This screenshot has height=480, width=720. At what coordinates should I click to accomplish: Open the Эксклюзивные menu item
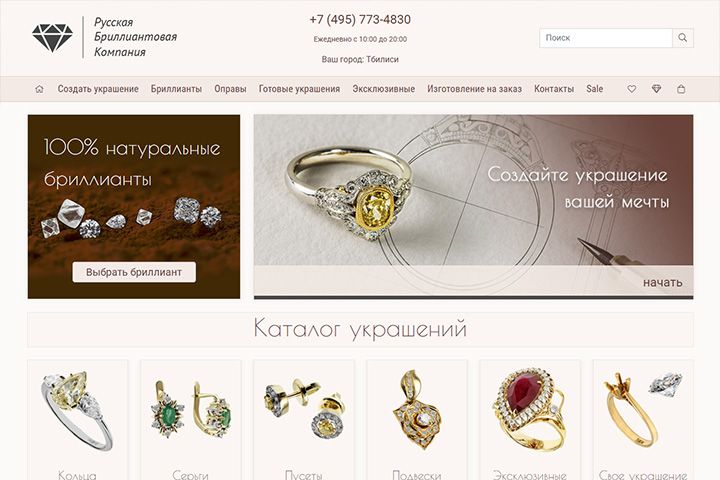pos(383,89)
